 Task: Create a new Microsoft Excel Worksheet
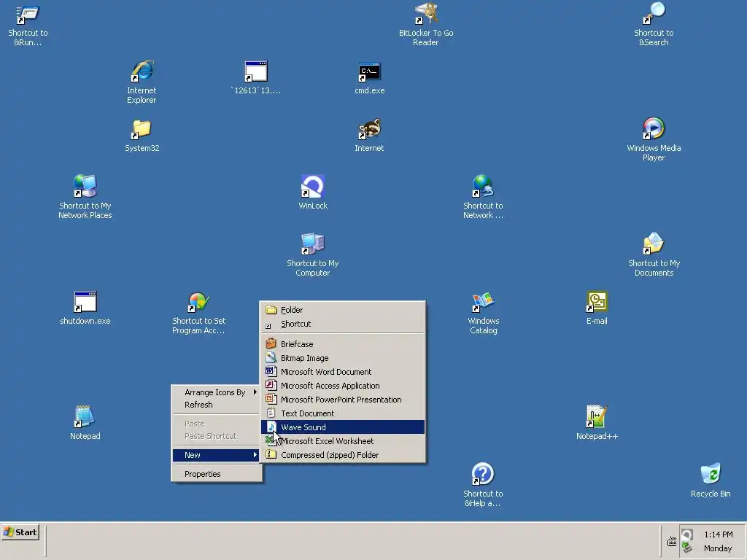coord(343,440)
